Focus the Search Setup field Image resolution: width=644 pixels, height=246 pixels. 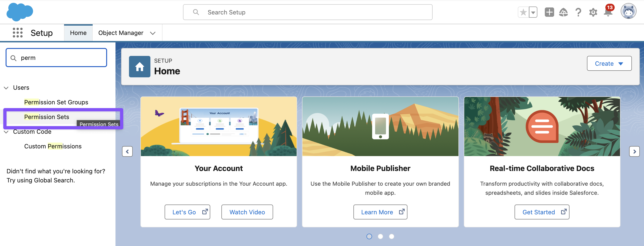308,12
